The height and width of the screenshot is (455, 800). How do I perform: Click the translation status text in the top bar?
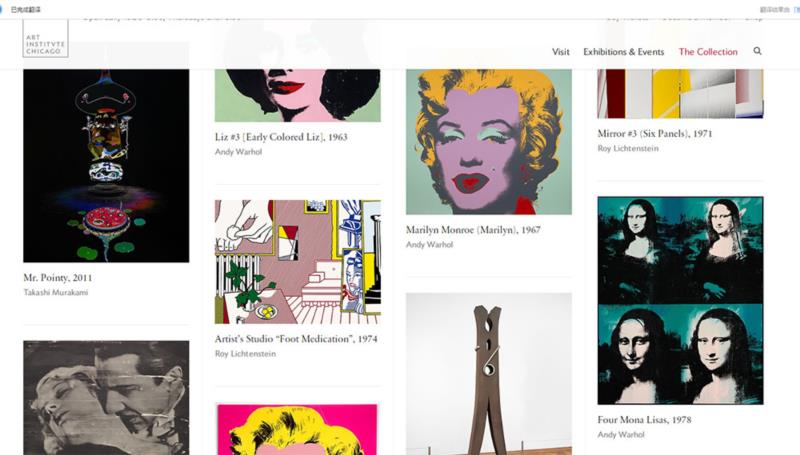26,9
